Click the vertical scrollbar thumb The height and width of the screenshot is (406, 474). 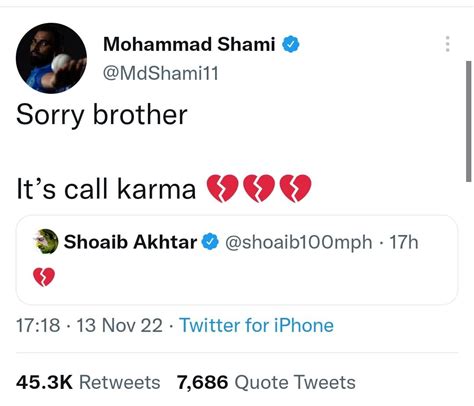tap(468, 121)
